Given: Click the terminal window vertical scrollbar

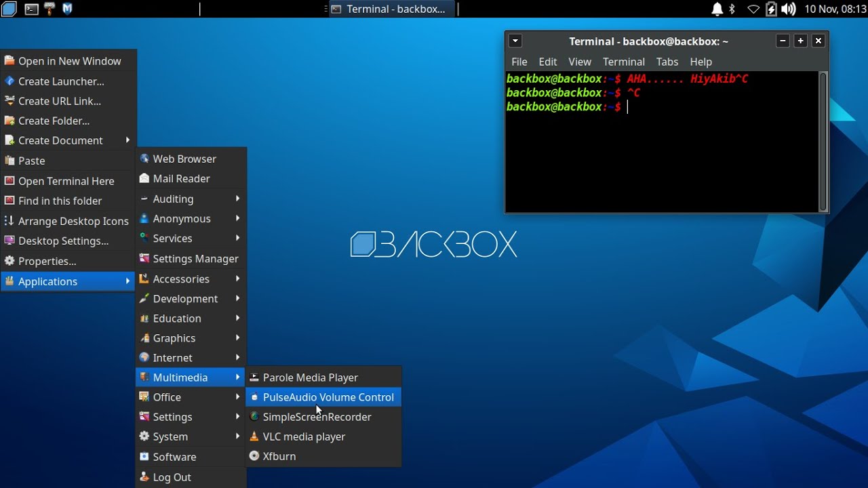Looking at the screenshot, I should pos(823,142).
